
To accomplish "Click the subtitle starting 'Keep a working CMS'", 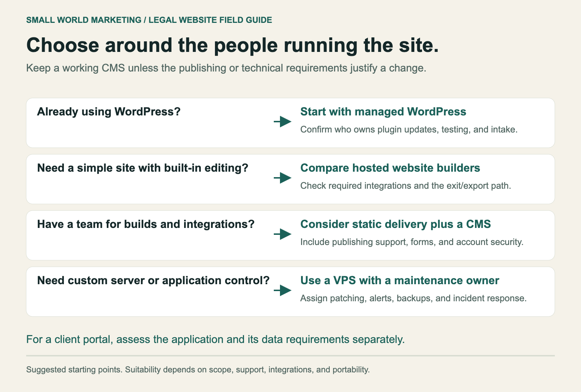I will coord(226,68).
